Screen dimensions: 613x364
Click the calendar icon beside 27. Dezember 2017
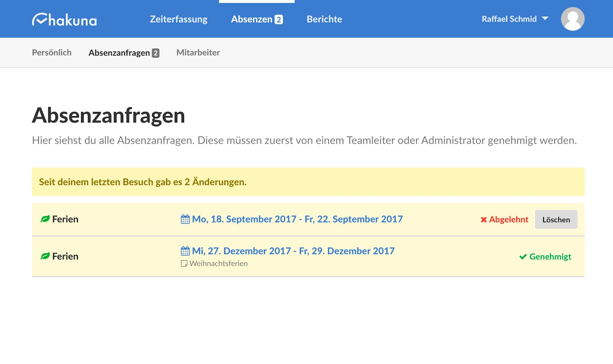[185, 251]
